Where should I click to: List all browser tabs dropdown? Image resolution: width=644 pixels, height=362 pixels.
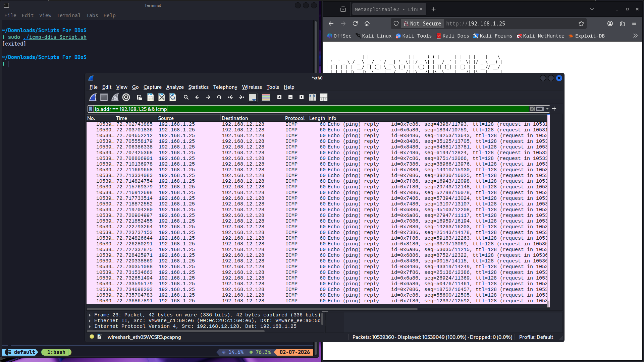pos(592,9)
